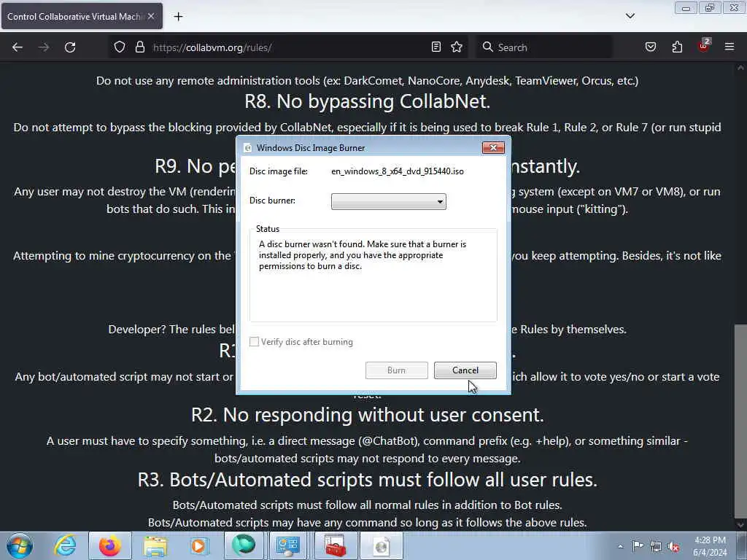
Task: Open a new tab with plus button
Action: [178, 17]
